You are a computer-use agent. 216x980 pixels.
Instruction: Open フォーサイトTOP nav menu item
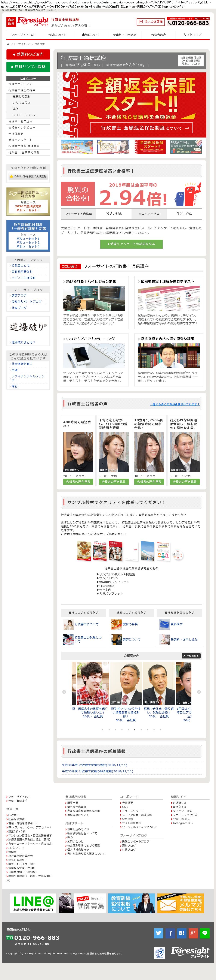[x=23, y=35]
